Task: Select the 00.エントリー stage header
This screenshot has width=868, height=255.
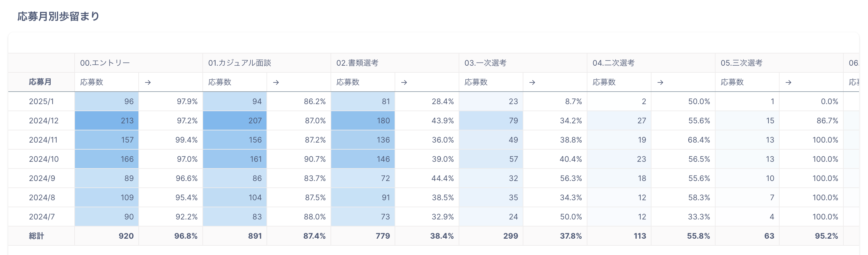Action: coord(105,63)
